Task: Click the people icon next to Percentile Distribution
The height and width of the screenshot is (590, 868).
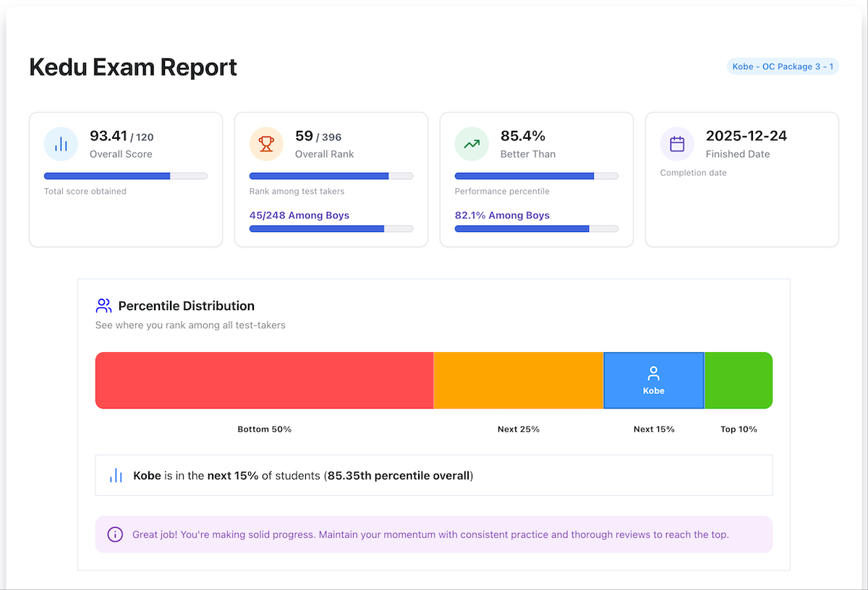Action: click(x=103, y=305)
